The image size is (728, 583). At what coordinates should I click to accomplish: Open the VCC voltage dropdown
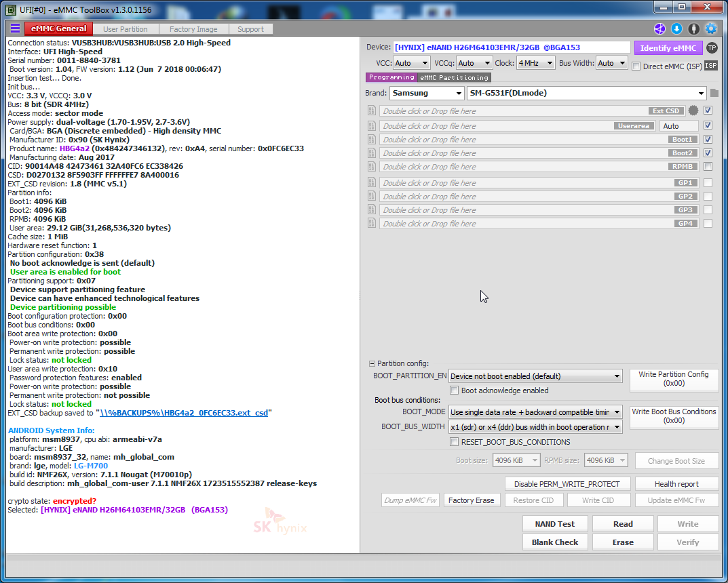(x=411, y=63)
